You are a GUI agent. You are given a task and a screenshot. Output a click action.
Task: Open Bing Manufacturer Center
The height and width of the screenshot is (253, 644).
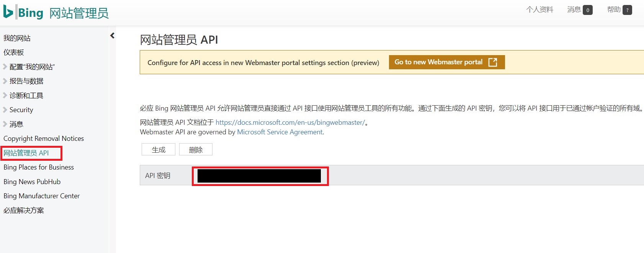(x=42, y=196)
